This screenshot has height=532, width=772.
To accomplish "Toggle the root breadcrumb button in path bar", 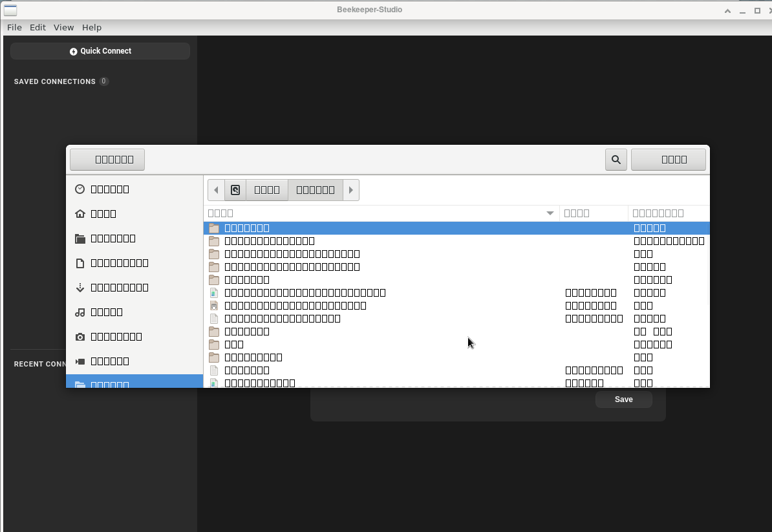I will (235, 189).
